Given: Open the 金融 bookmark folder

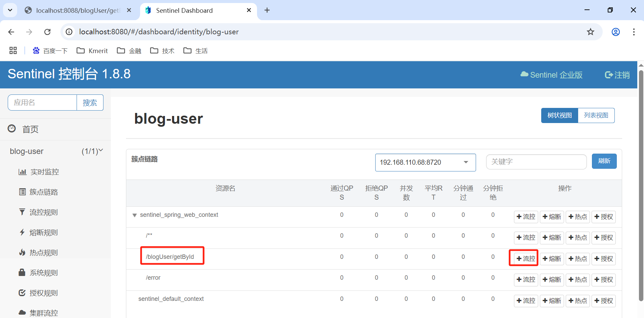Looking at the screenshot, I should coord(129,51).
